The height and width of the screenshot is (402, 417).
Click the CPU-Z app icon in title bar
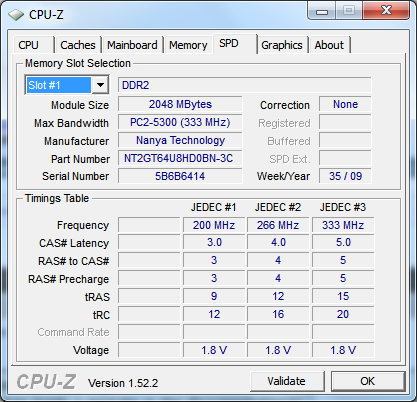point(16,15)
